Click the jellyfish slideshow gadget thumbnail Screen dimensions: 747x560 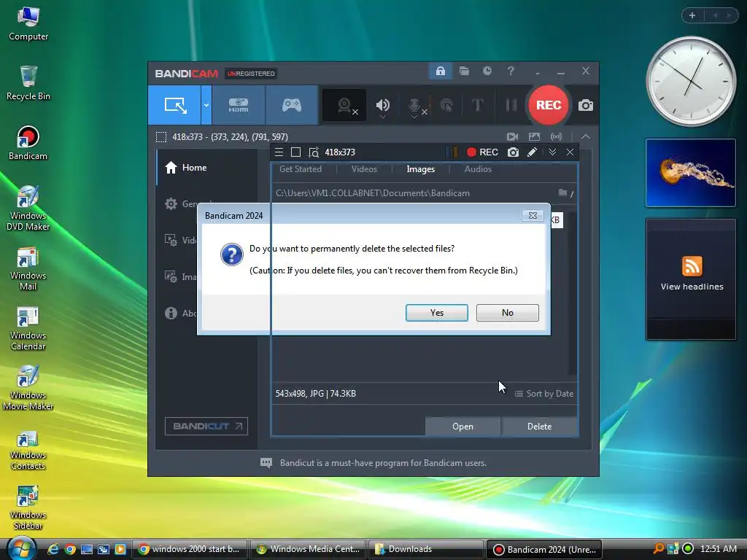[x=691, y=173]
